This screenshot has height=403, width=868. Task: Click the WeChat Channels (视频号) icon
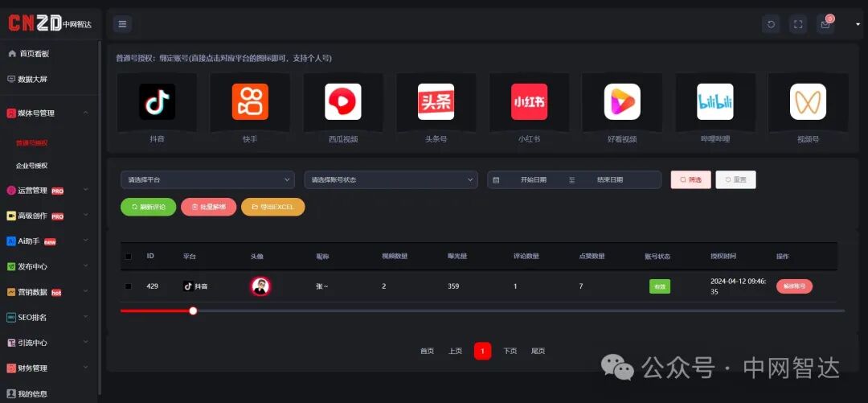tap(809, 102)
